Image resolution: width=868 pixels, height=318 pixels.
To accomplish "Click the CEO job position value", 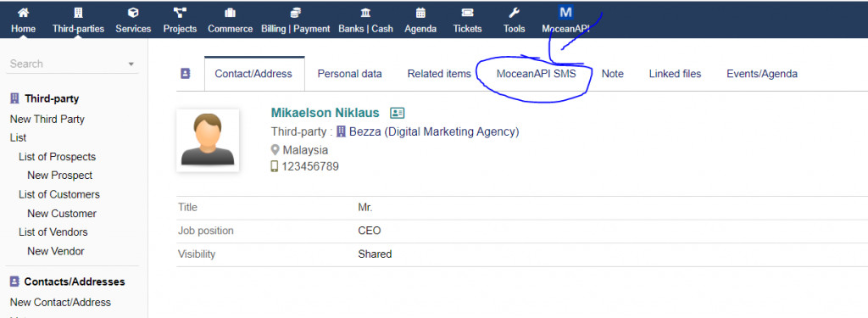I will [x=370, y=231].
